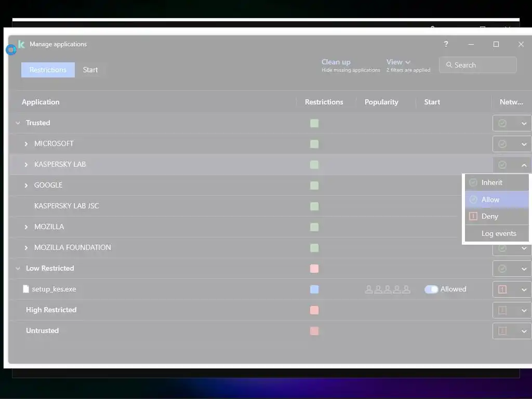Click the popularity users icons for setup_kes.exe

coord(388,289)
